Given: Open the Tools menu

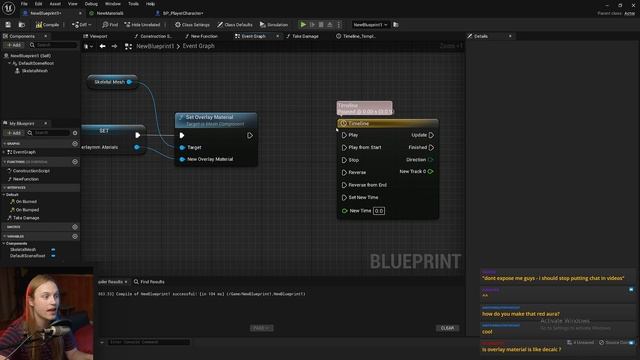Looking at the screenshot, I should [133, 4].
